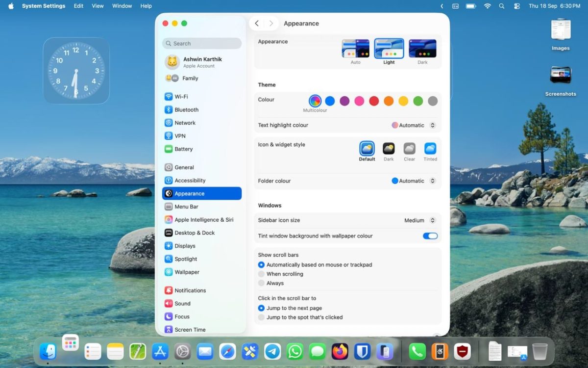Image resolution: width=588 pixels, height=368 pixels.
Task: Open Accessibility settings in sidebar
Action: (202, 181)
